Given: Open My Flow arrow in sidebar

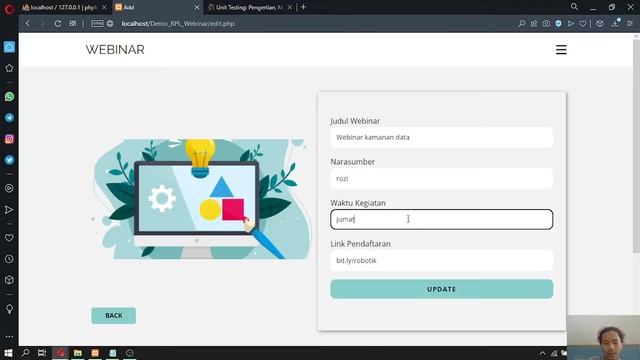Looking at the screenshot, I should (x=9, y=210).
